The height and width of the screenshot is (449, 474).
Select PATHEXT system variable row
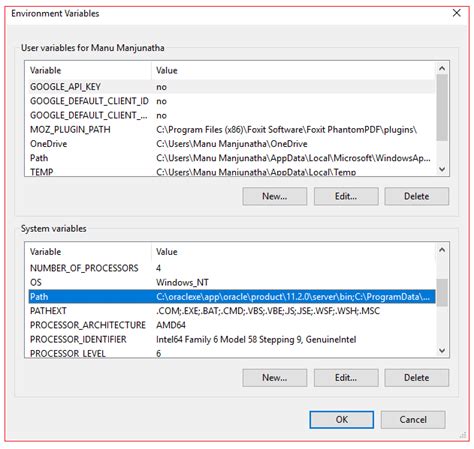(x=232, y=311)
